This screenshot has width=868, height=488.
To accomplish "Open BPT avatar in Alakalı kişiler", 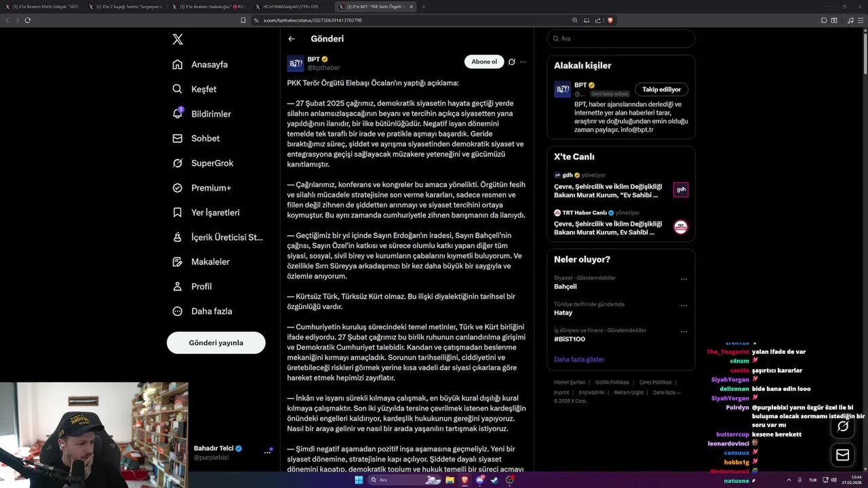I will point(562,89).
